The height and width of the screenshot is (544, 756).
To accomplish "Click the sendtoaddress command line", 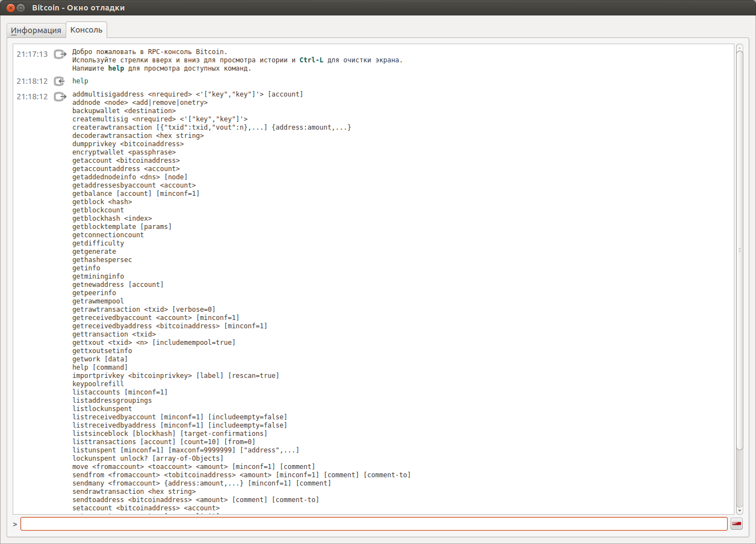I will point(195,500).
